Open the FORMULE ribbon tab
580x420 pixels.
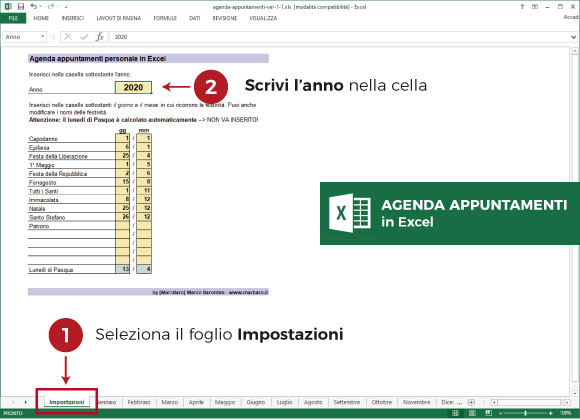click(165, 18)
